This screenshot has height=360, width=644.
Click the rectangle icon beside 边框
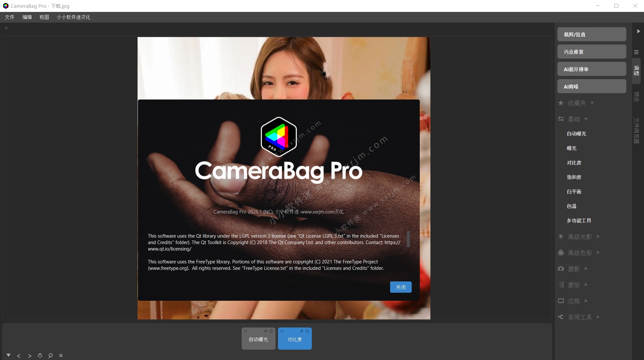561,301
